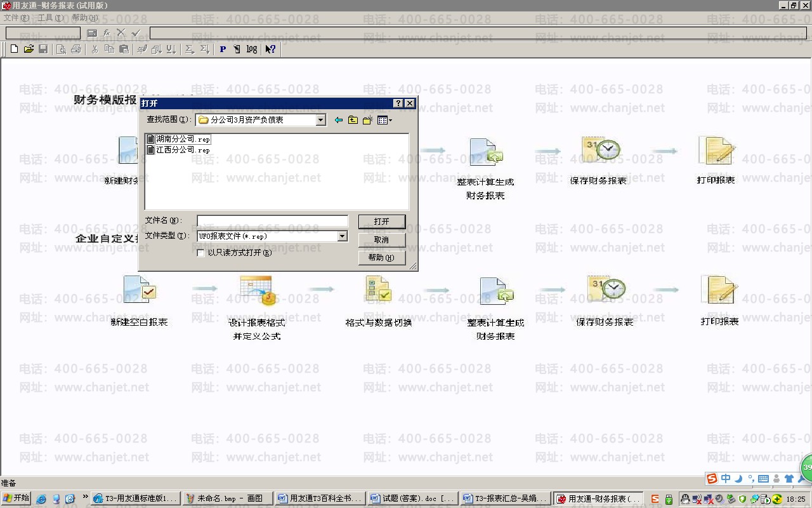This screenshot has width=812, height=508.
Task: Click the 取消 button
Action: pos(382,239)
